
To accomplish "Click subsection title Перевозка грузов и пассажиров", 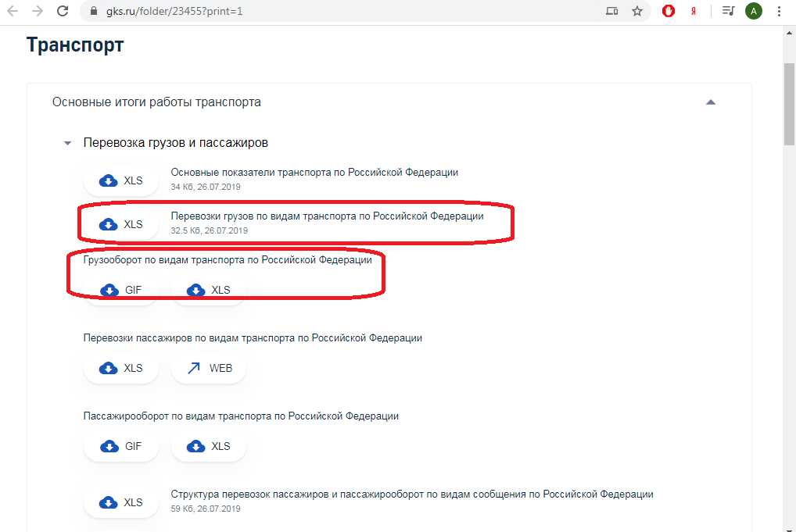I will point(176,143).
